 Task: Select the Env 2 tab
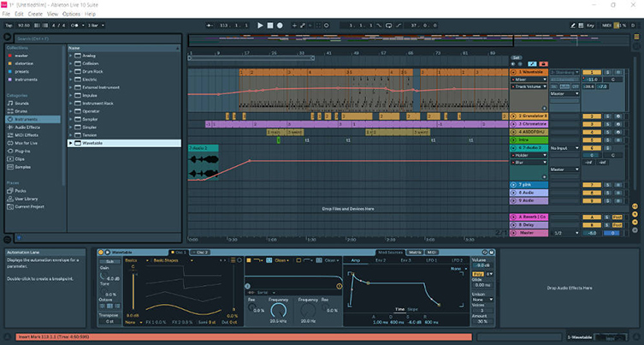tap(381, 260)
